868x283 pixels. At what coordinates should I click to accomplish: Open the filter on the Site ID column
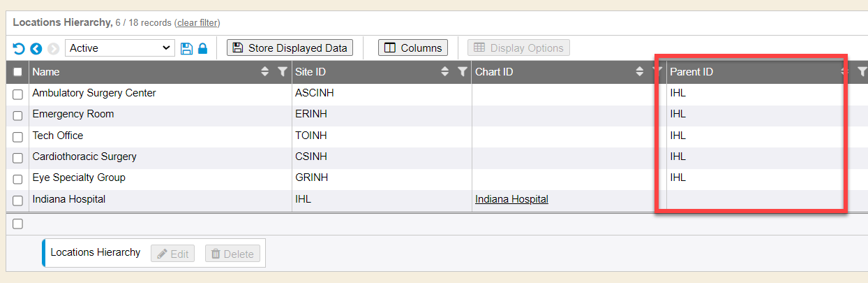(462, 71)
